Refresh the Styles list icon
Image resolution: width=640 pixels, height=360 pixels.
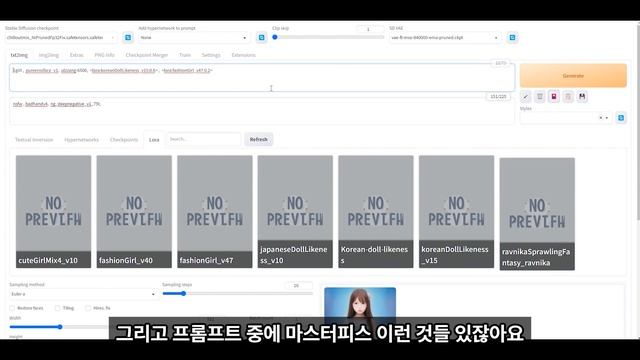coord(621,118)
